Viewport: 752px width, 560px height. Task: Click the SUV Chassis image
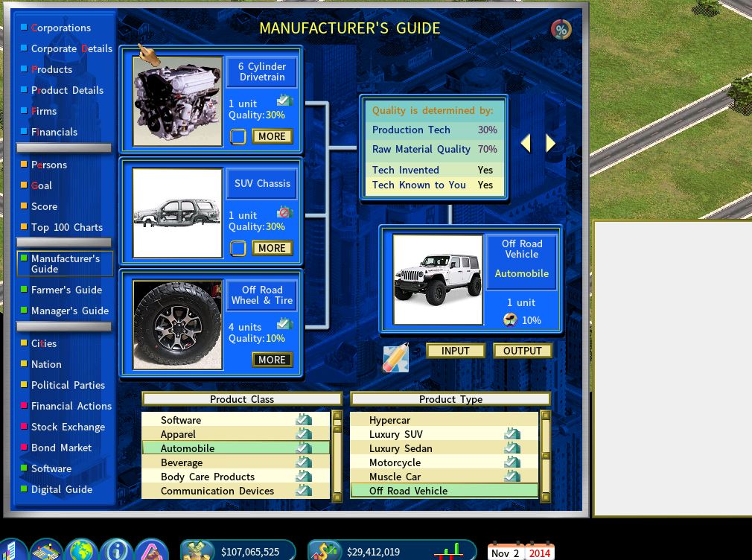click(x=177, y=213)
